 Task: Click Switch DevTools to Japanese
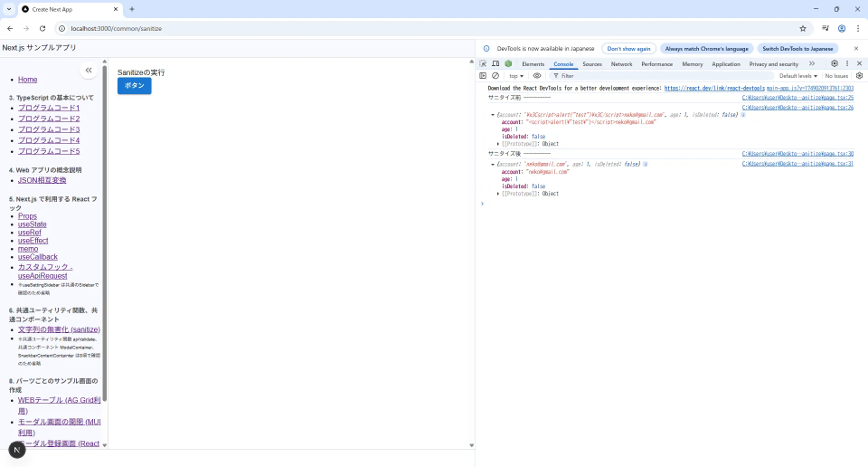(797, 49)
